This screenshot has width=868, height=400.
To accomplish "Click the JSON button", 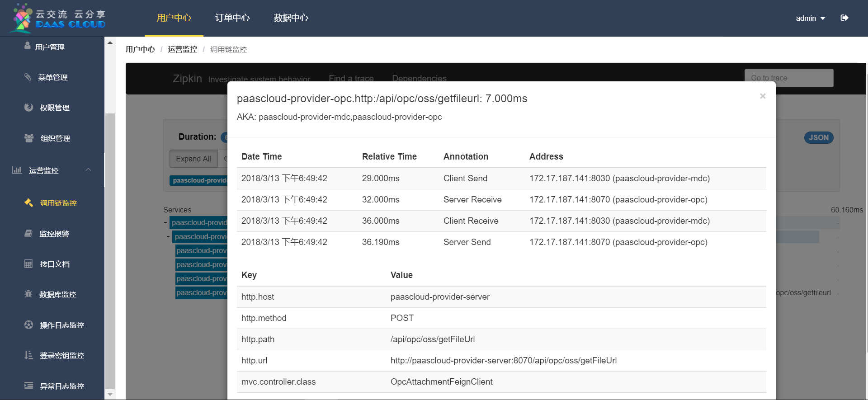I will 819,137.
